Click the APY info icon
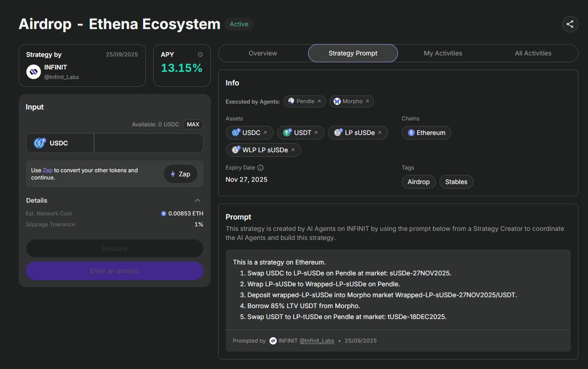Viewport: 588px width, 369px height. click(x=200, y=55)
